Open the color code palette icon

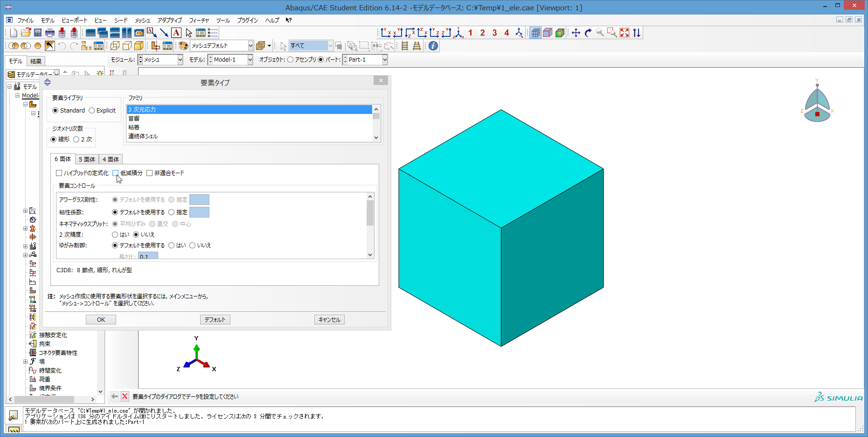[x=183, y=46]
